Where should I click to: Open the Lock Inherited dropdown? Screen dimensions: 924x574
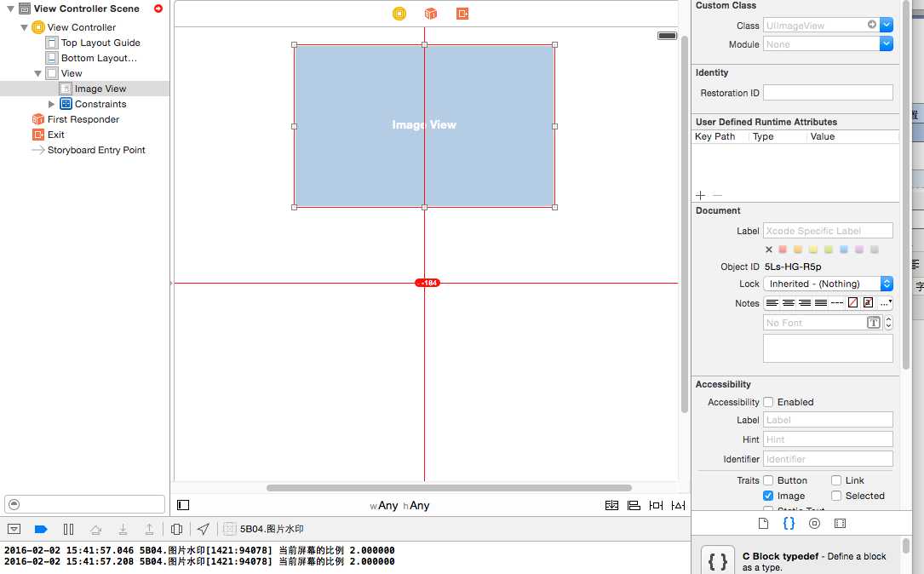828,284
